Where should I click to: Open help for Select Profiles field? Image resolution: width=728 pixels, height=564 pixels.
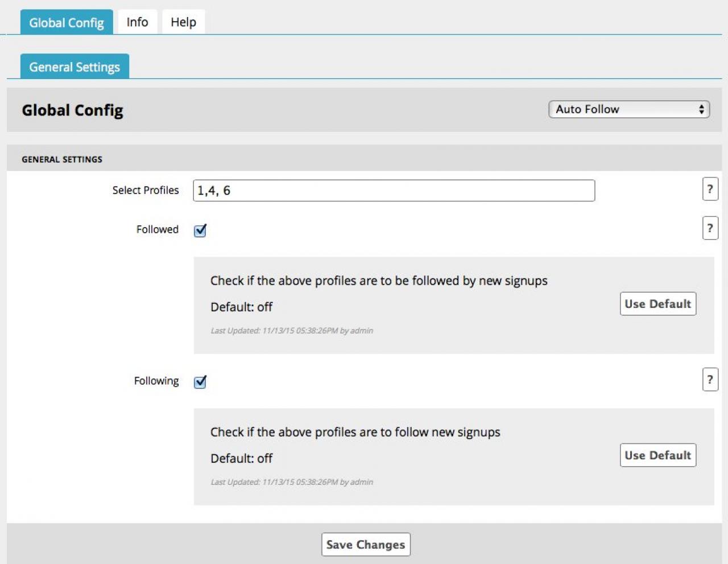point(710,190)
